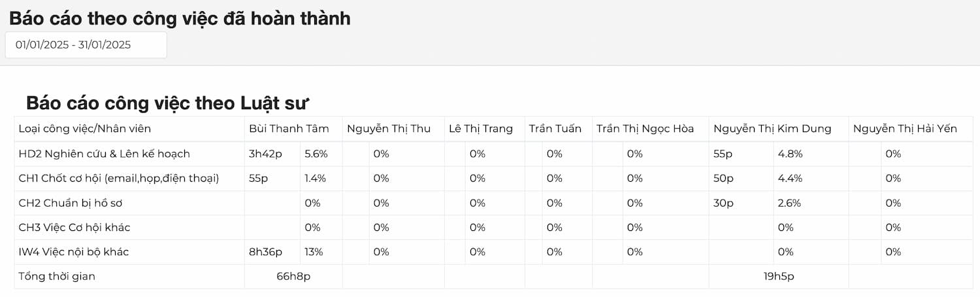Click the 3h42p cell for Bùi Thanh Tâm
Screen dimensions: 980x297
(x=265, y=154)
